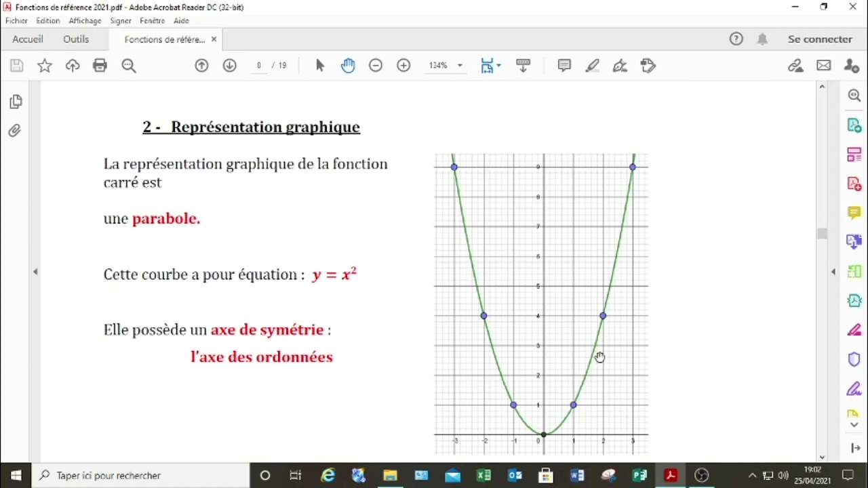The width and height of the screenshot is (868, 488).
Task: Open the notifications bell
Action: pos(763,39)
